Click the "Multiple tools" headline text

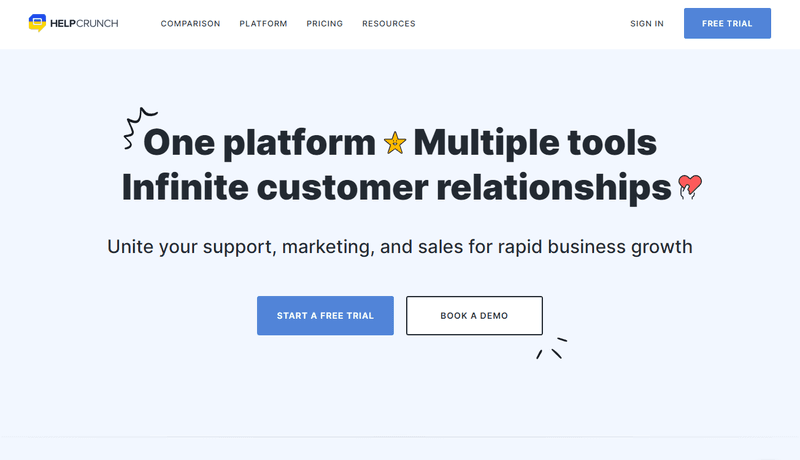point(534,143)
